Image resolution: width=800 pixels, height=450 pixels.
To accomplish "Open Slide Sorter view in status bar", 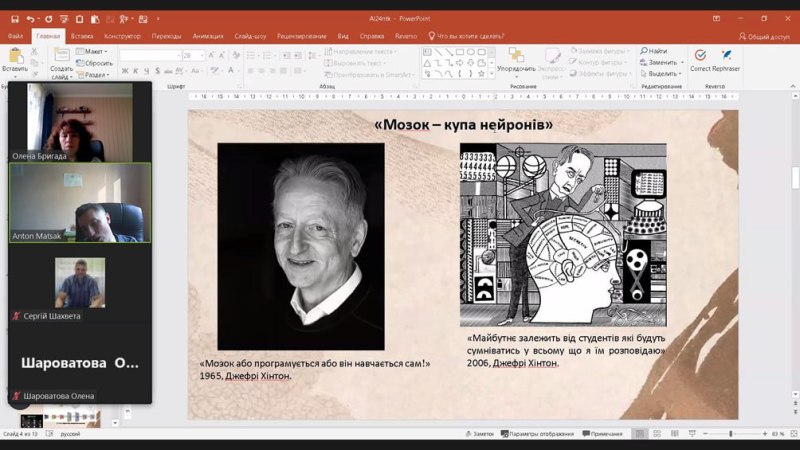I will click(x=657, y=434).
